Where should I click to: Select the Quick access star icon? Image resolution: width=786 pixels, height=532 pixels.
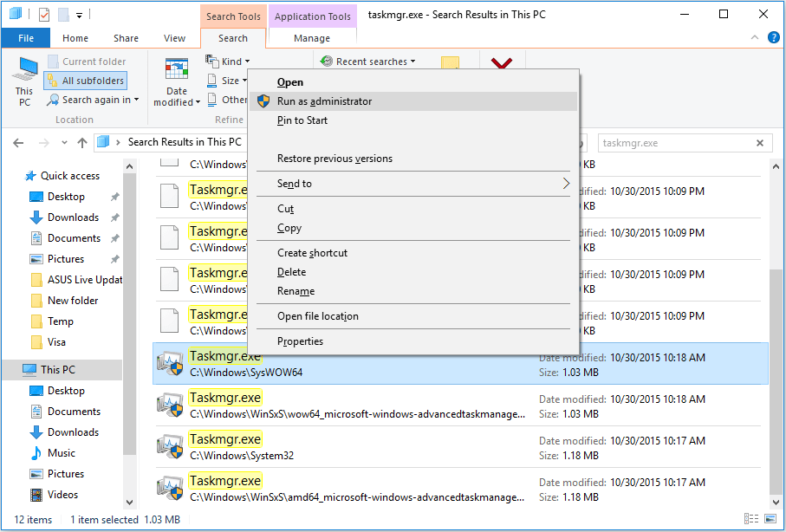pos(30,176)
